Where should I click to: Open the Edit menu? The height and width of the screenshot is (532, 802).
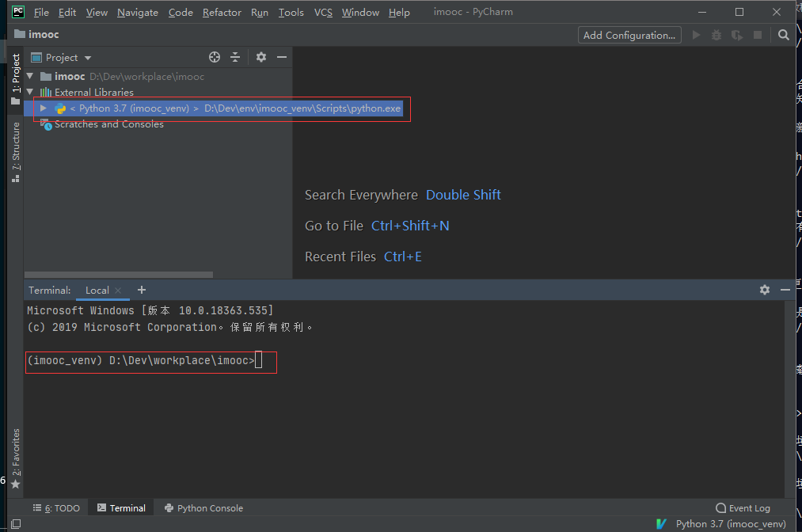coord(67,13)
